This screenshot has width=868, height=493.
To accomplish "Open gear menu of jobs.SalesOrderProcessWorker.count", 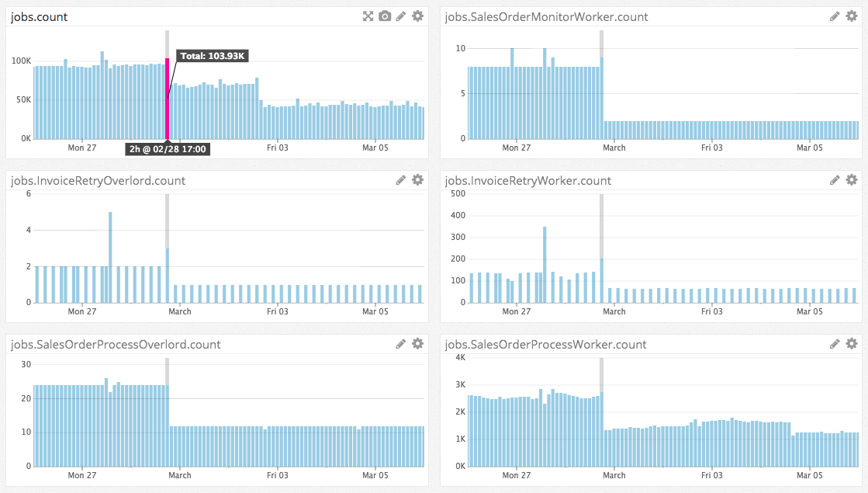I will click(852, 343).
